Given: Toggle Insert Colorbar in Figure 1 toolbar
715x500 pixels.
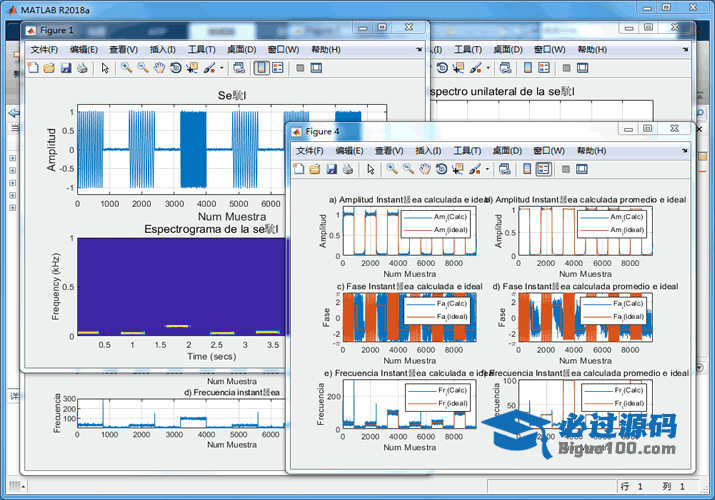Looking at the screenshot, I should [x=261, y=68].
